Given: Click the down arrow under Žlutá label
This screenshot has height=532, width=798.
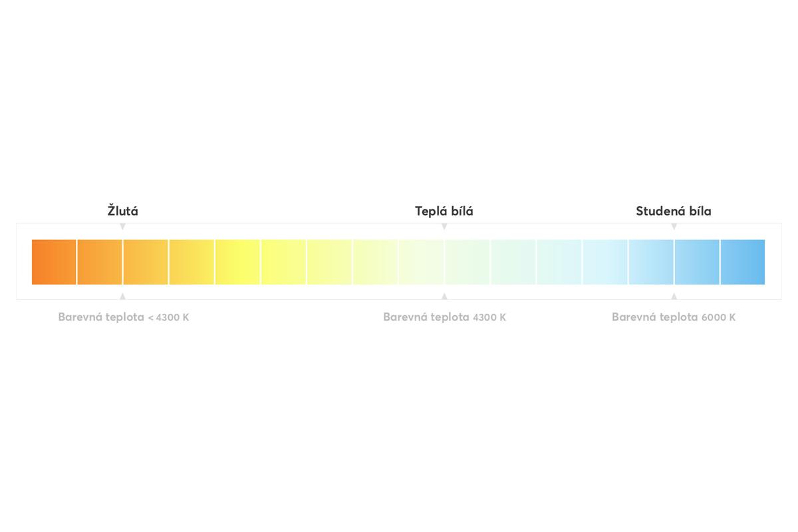Looking at the screenshot, I should (122, 227).
